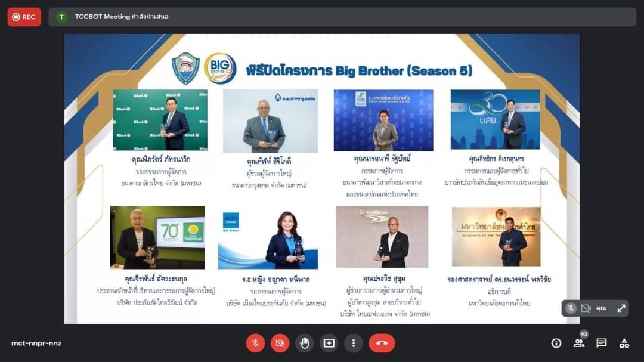
Task: Click the red REC recording indicator
Action: tap(24, 17)
